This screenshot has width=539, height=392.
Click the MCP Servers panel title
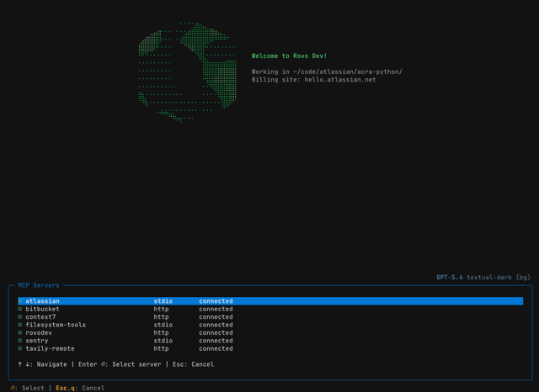39,285
